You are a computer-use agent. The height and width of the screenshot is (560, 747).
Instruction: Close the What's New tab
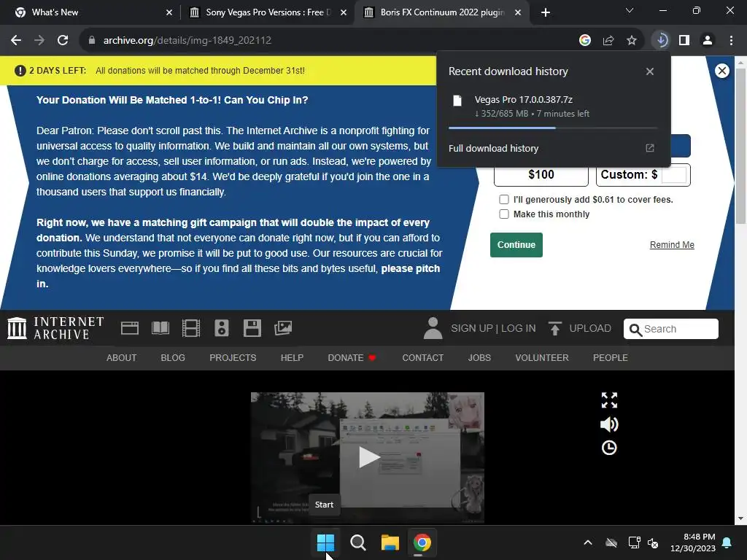coord(169,12)
